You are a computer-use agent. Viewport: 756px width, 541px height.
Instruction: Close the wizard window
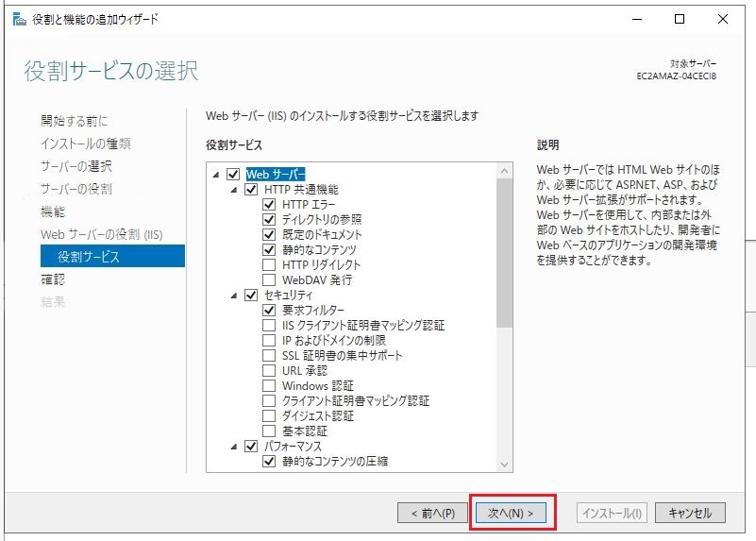[722, 19]
